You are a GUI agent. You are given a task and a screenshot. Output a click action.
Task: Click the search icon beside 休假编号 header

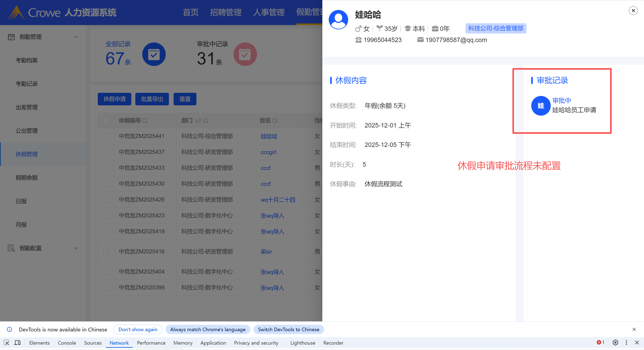145,121
